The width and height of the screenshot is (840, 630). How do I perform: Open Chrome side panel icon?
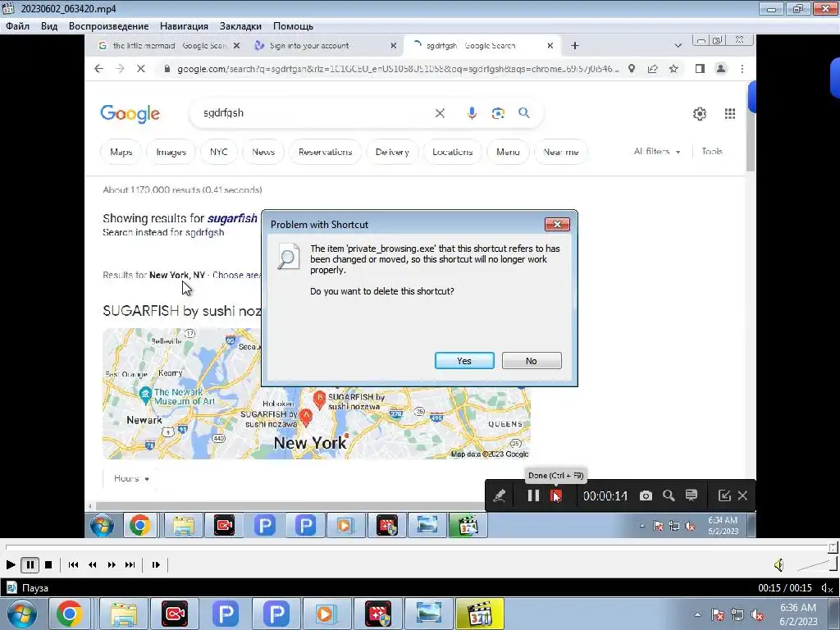pyautogui.click(x=700, y=69)
